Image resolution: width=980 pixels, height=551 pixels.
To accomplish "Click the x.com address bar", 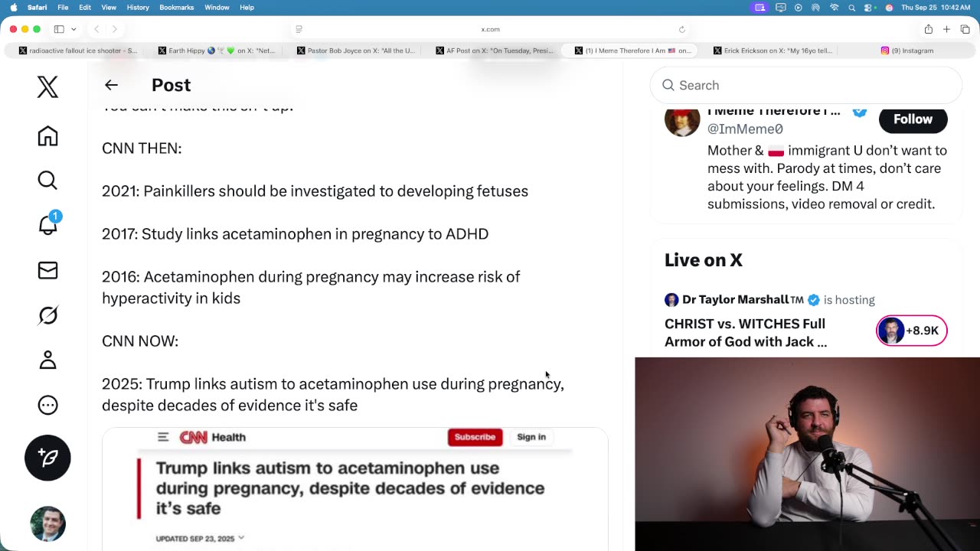I will [490, 29].
